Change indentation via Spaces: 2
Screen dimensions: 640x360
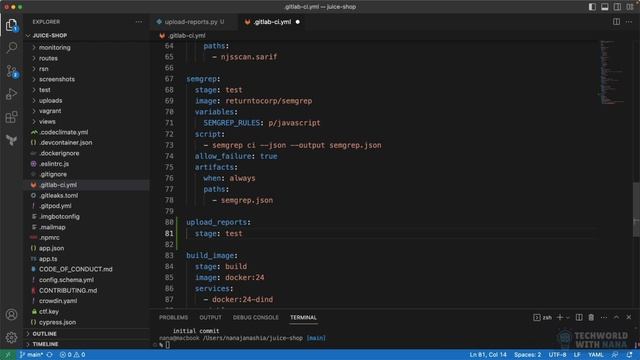point(527,355)
